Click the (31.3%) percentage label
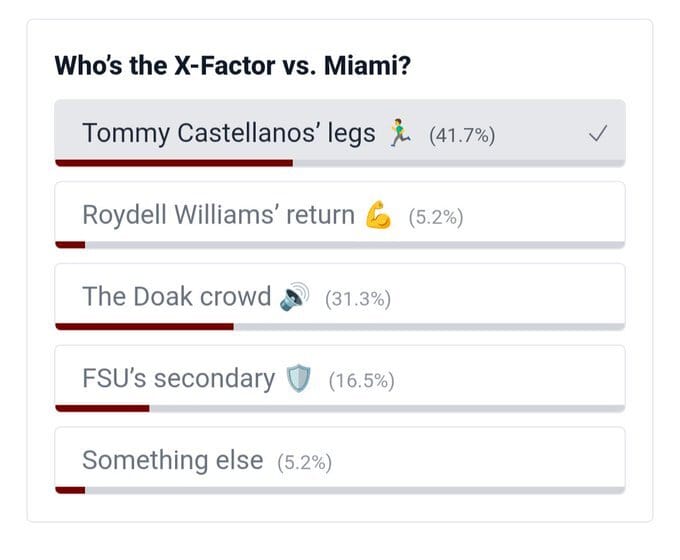 point(357,299)
